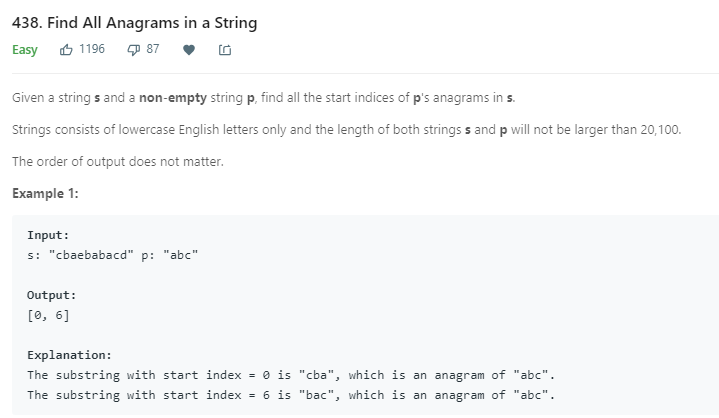Click 'The order of output does not matter.' sentence
Image resolution: width=719 pixels, height=418 pixels.
pyautogui.click(x=118, y=162)
